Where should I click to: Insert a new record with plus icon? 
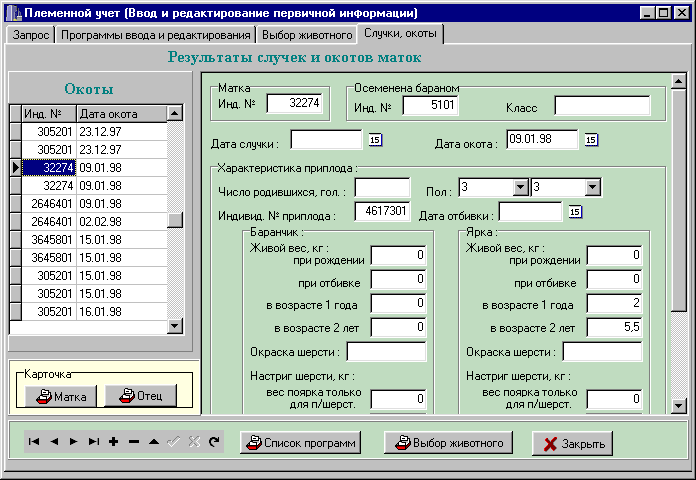point(114,442)
